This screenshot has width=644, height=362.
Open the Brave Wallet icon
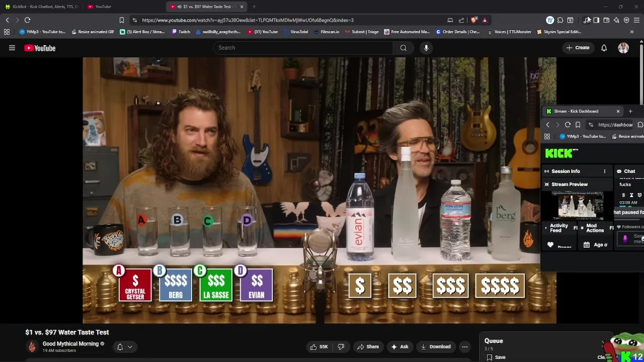(606, 20)
